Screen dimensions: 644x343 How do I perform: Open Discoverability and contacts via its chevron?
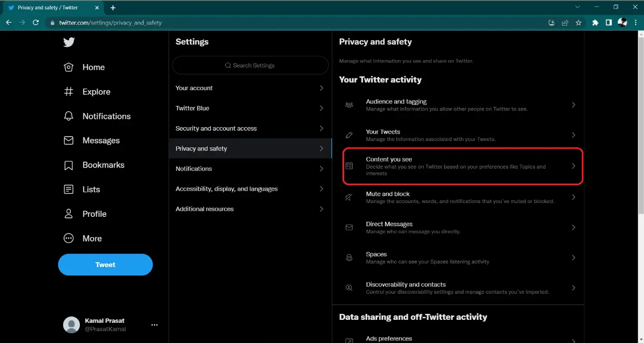(573, 288)
